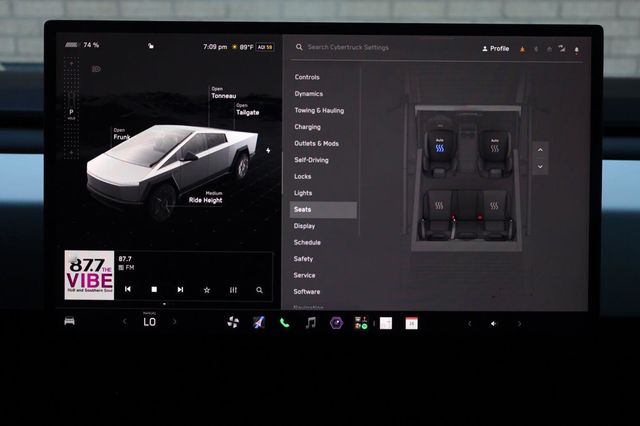The width and height of the screenshot is (640, 426).
Task: Open the Safety menu item
Action: (303, 259)
